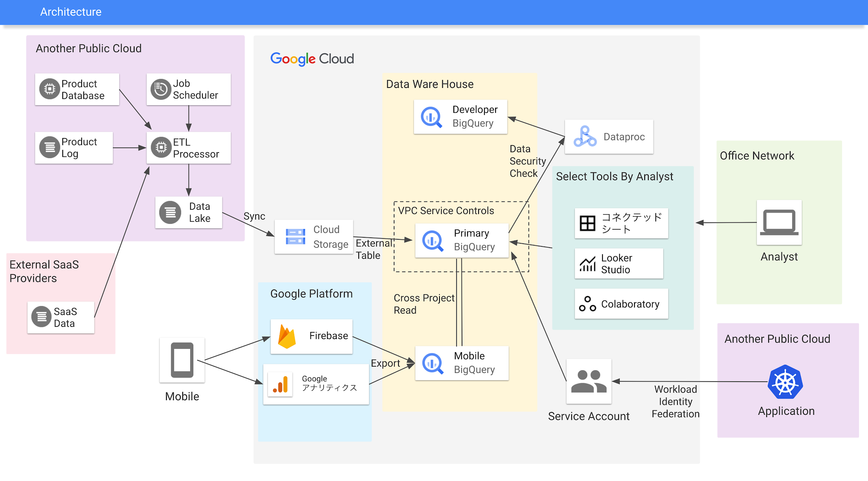Viewport: 868px width, 481px height.
Task: Click the SaaS Data storage icon
Action: [x=41, y=317]
